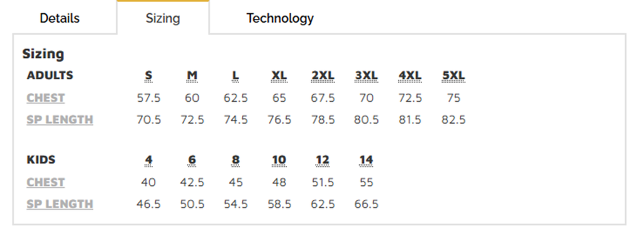Switch to the Technology tab
Image resolution: width=644 pixels, height=228 pixels.
(x=280, y=18)
